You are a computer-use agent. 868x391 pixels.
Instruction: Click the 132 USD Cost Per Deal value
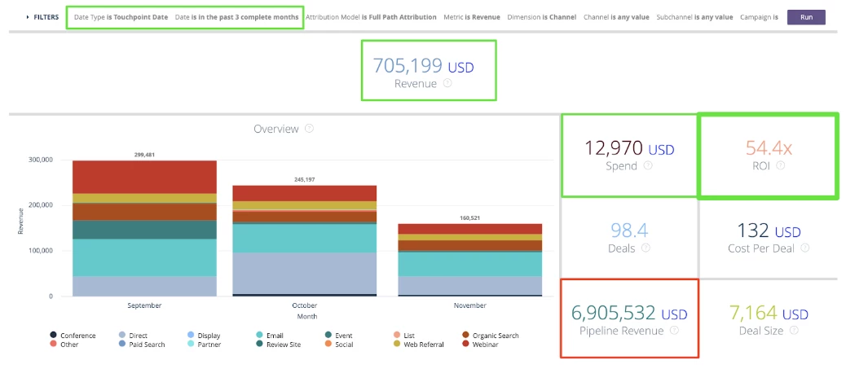tap(769, 230)
